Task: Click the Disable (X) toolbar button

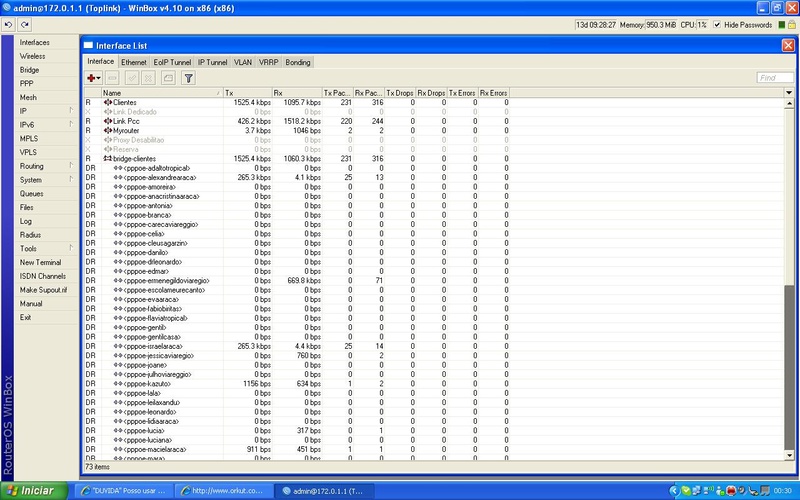Action: click(x=148, y=78)
